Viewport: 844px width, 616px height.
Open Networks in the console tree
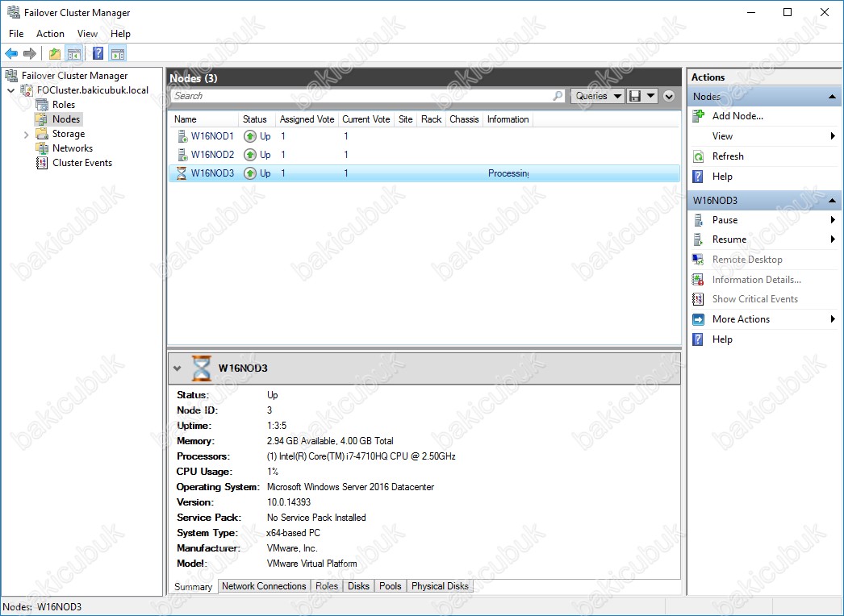pyautogui.click(x=72, y=148)
